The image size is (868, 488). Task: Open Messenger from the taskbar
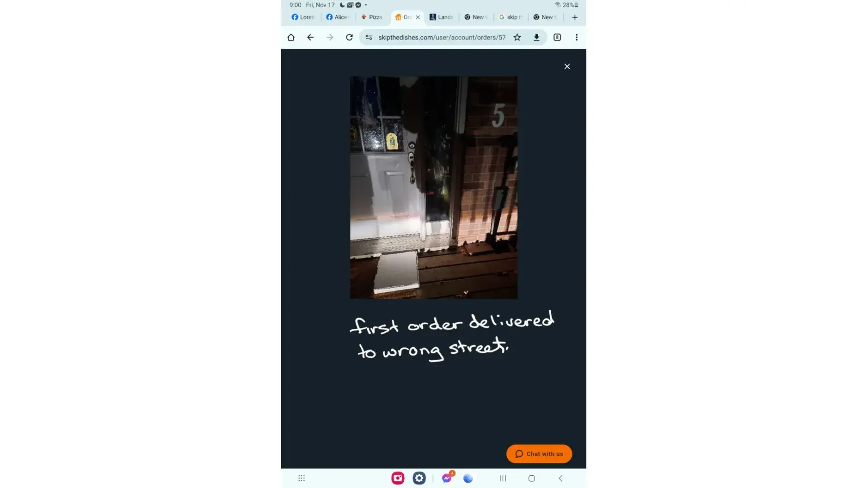pos(447,478)
